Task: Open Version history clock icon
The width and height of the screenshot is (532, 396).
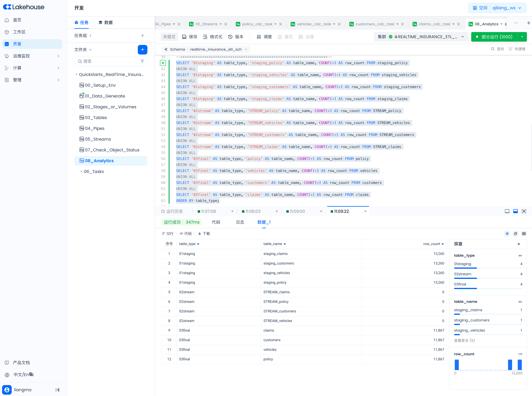Action: (230, 37)
